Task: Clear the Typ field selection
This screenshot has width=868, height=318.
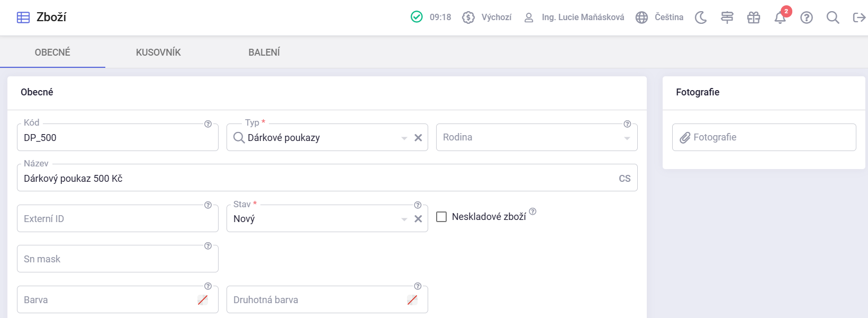Action: (418, 138)
